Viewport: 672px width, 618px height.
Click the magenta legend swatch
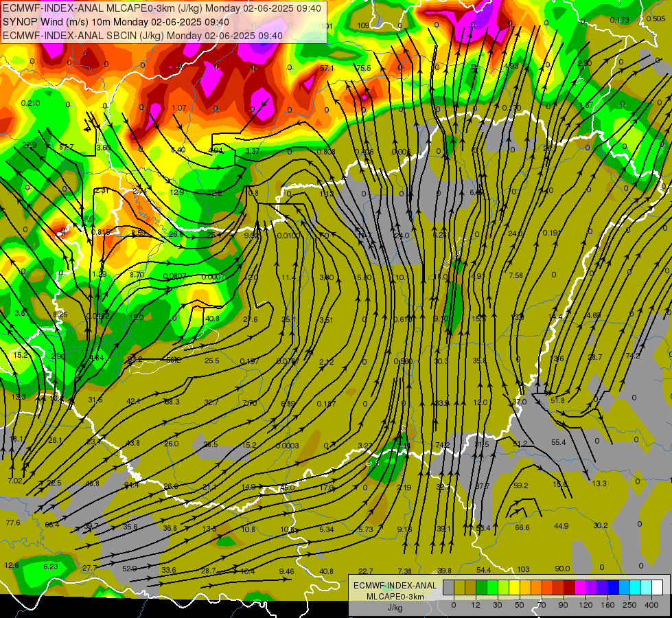click(x=580, y=588)
